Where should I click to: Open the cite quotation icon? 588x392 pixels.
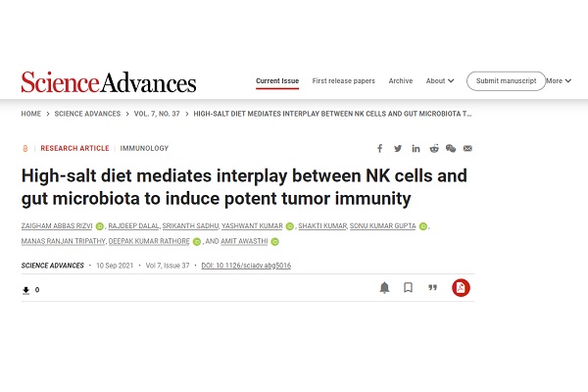pyautogui.click(x=431, y=288)
